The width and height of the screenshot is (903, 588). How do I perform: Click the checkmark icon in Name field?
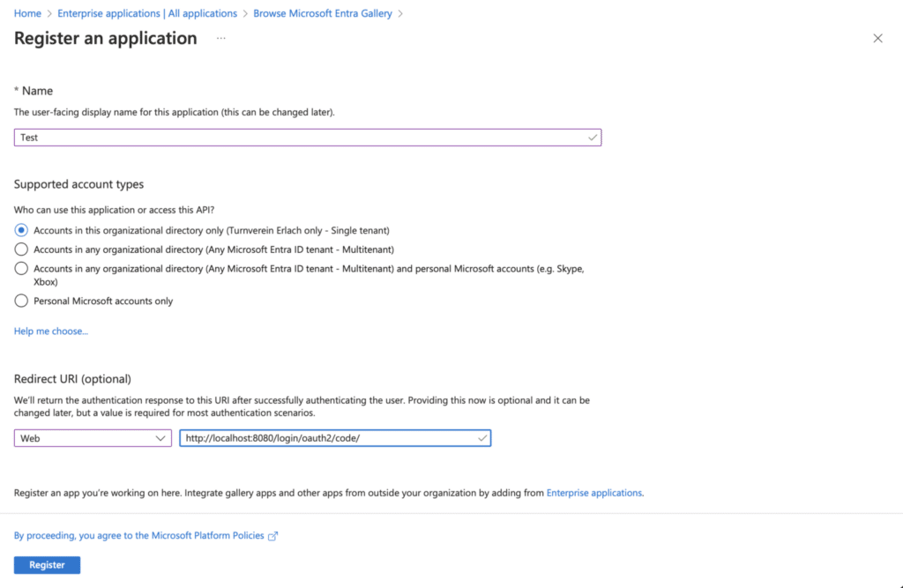point(592,138)
